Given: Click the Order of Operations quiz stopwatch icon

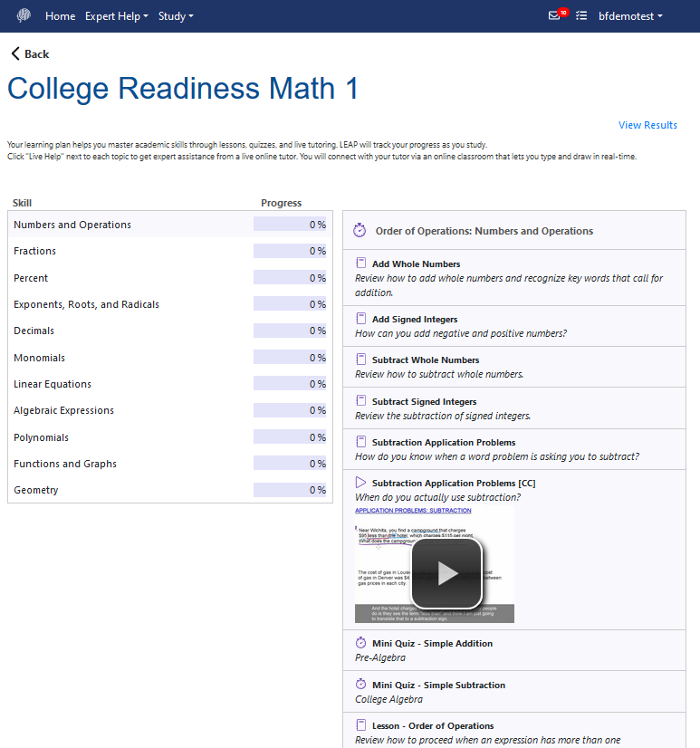Looking at the screenshot, I should 360,231.
